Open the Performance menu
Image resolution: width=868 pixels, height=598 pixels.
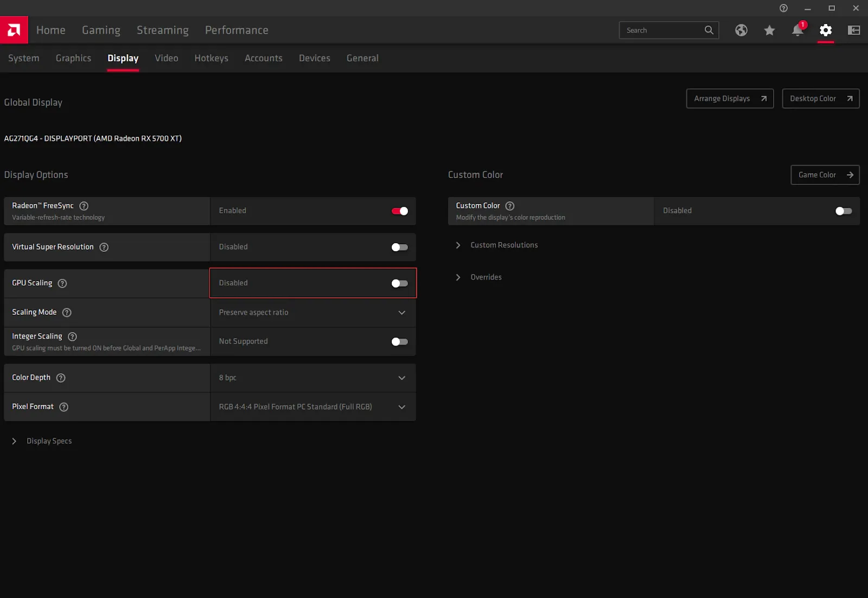237,30
